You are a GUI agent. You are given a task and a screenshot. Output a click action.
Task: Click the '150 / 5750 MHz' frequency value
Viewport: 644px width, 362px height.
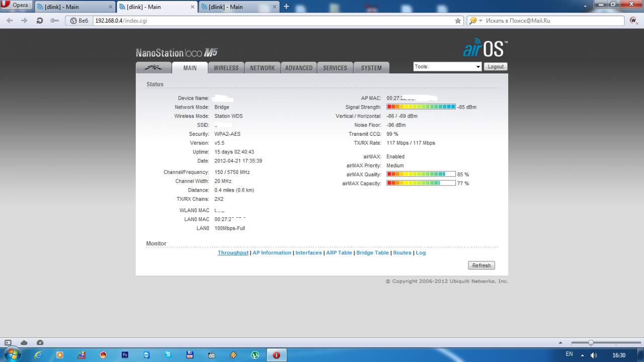click(x=232, y=172)
